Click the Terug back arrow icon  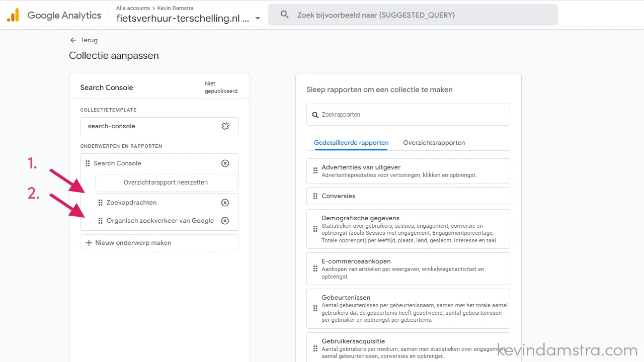tap(73, 40)
